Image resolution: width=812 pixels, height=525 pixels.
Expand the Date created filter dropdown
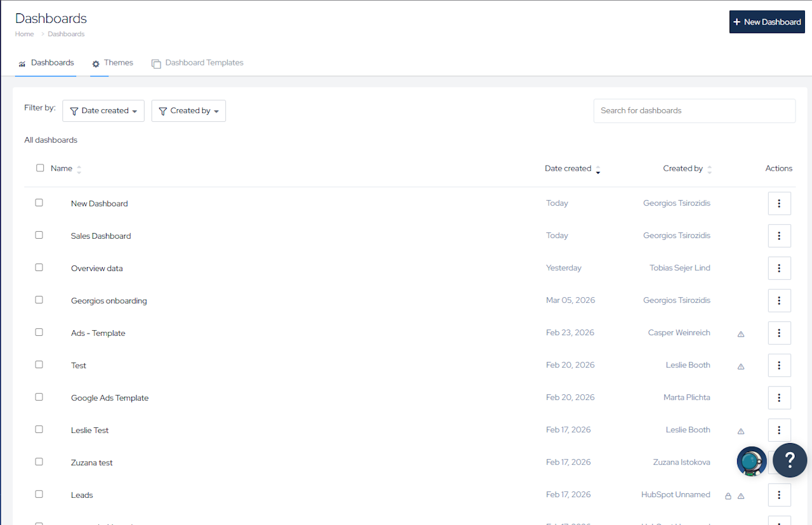(x=103, y=111)
